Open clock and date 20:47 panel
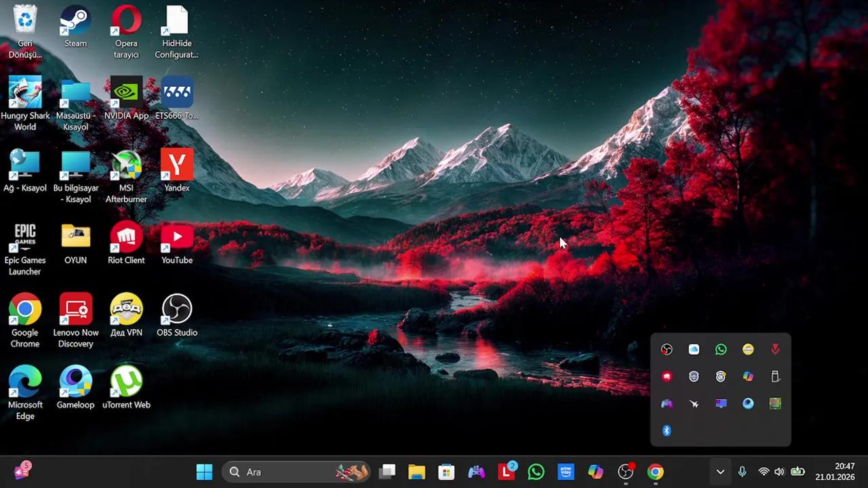The height and width of the screenshot is (488, 868). (x=835, y=472)
